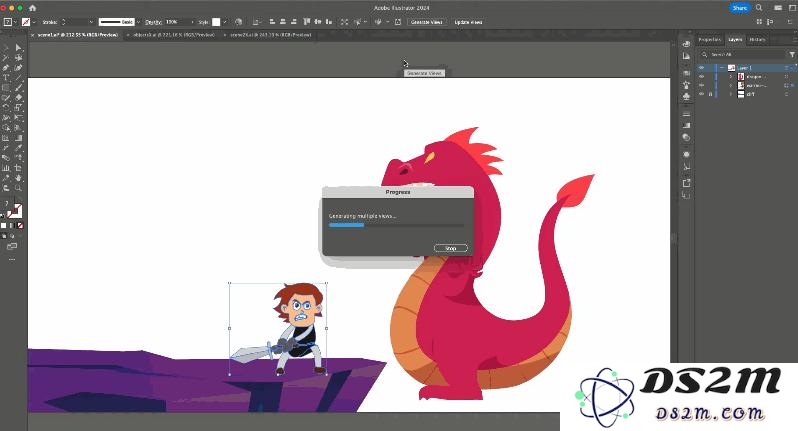Select the Type tool
The width and height of the screenshot is (798, 431).
point(6,78)
